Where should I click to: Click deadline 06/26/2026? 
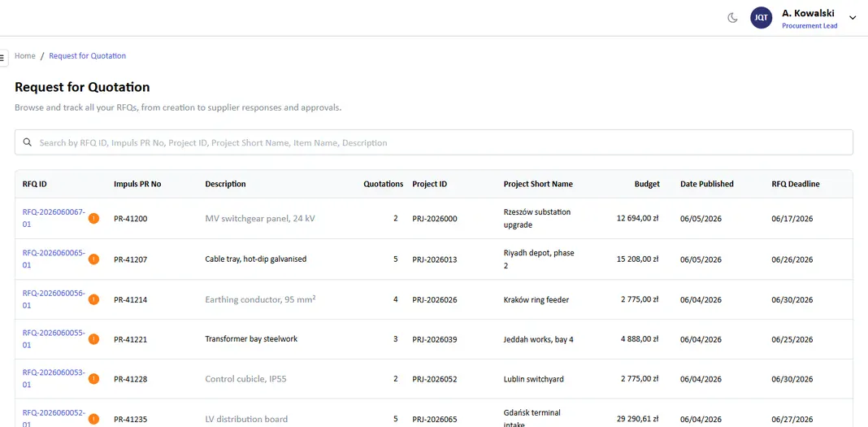click(x=792, y=259)
